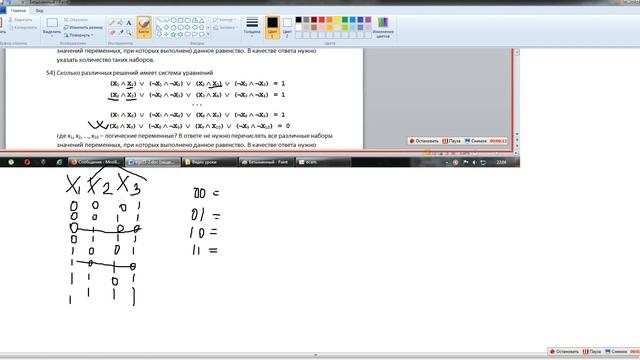This screenshot has height=360, width=640.
Task: Choose the Right arrow shape
Action: click(188, 27)
